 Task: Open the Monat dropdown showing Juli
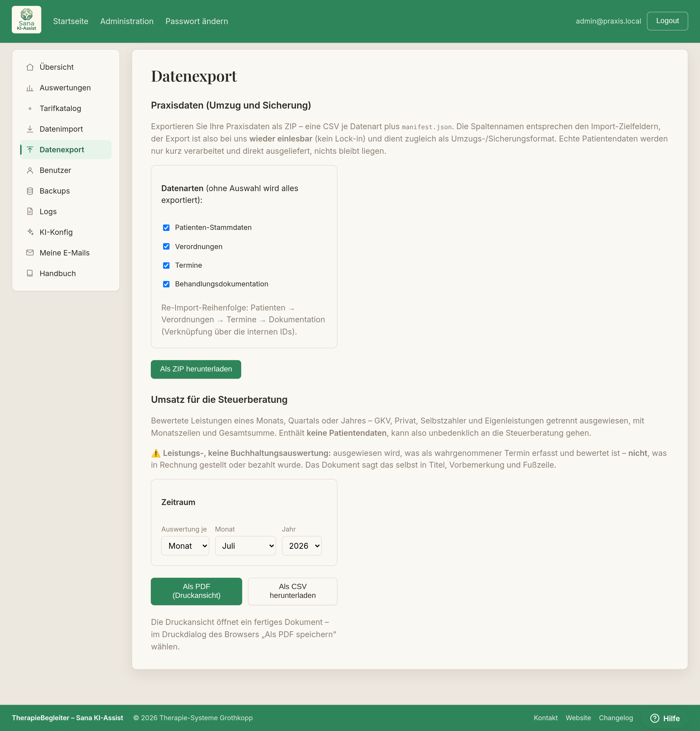pos(245,546)
